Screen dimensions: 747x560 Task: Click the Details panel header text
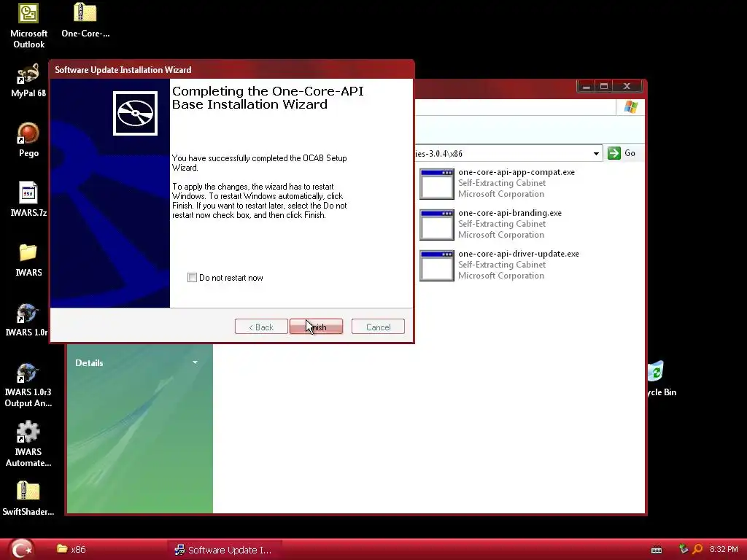tap(89, 363)
